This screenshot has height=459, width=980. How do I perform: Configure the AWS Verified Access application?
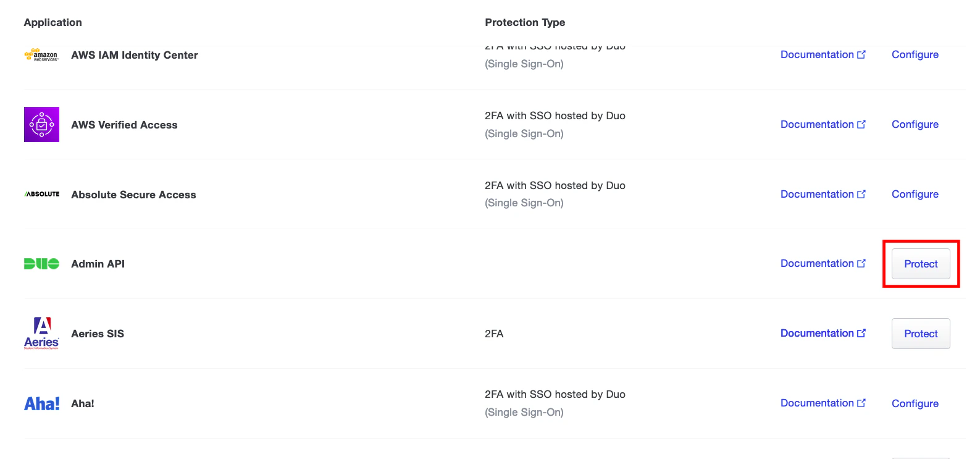click(x=915, y=124)
